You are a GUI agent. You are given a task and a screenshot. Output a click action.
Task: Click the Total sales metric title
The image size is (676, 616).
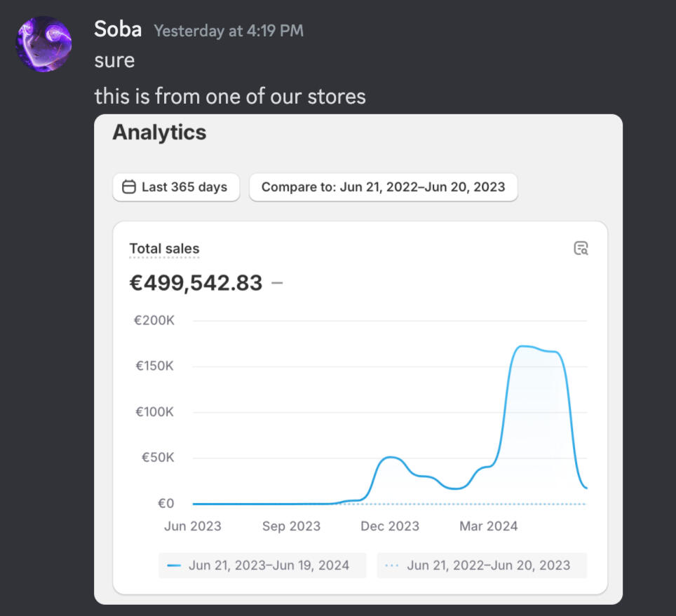tap(164, 249)
